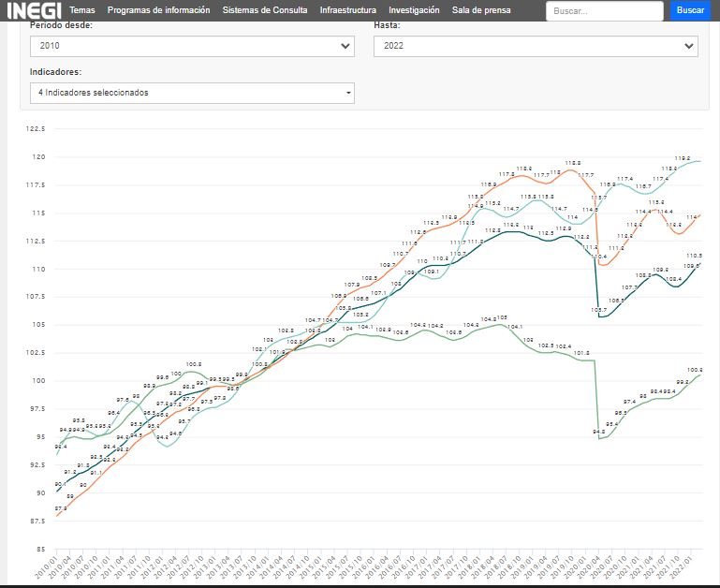Click the 105.7 drop label on dark teal line

(598, 310)
